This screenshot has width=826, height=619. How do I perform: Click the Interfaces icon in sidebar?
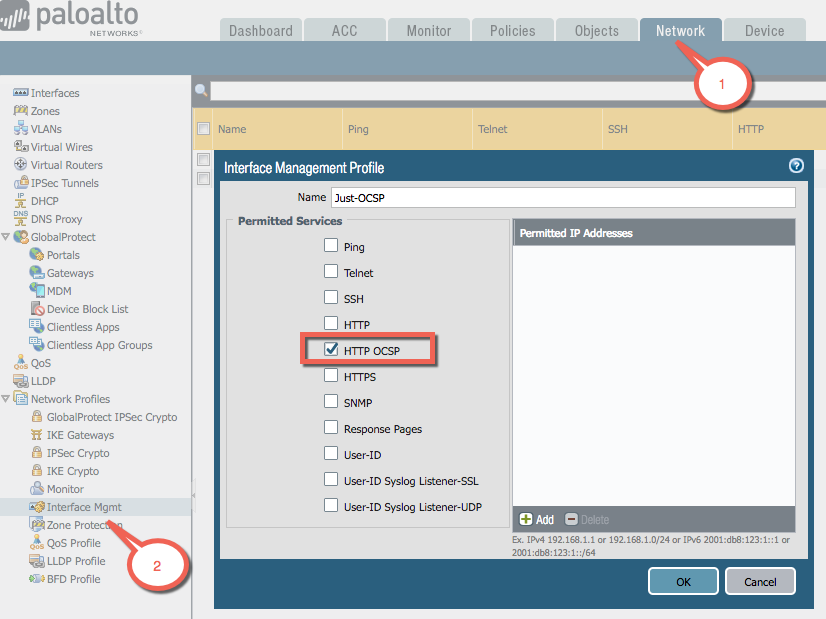click(21, 93)
